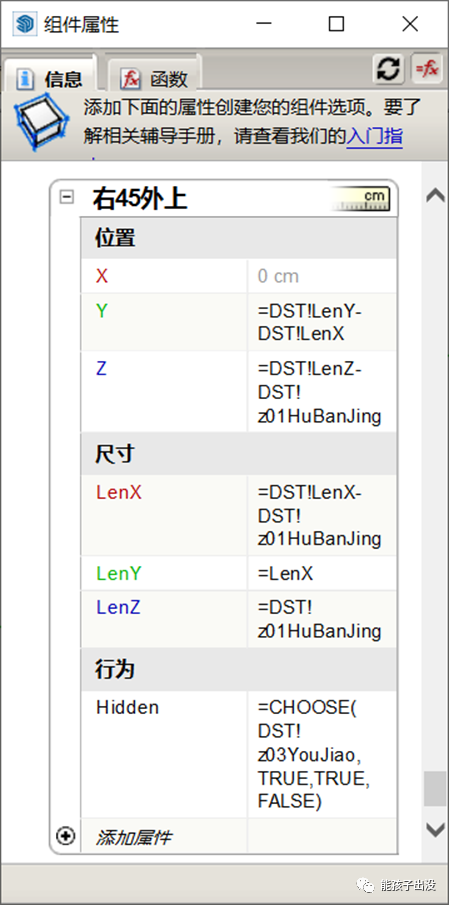This screenshot has width=449, height=905.
Task: Click the cm ruler units icon
Action: 361,200
